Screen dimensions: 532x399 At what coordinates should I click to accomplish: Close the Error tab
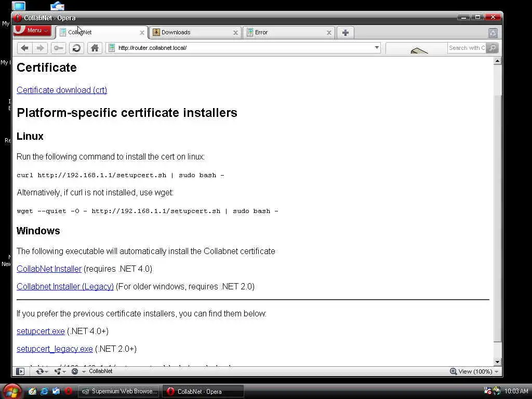click(x=329, y=33)
